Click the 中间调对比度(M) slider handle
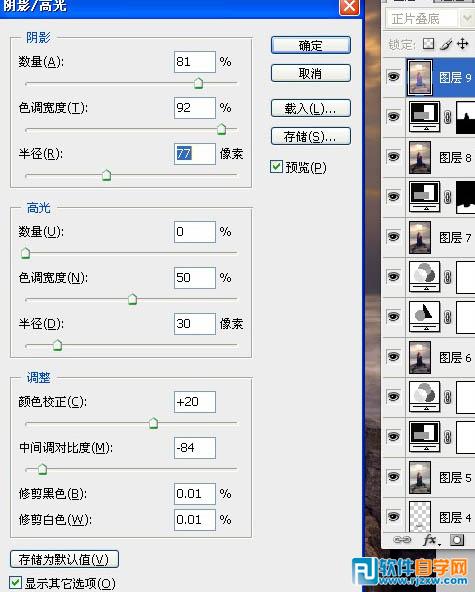The height and width of the screenshot is (592, 475). pyautogui.click(x=42, y=469)
